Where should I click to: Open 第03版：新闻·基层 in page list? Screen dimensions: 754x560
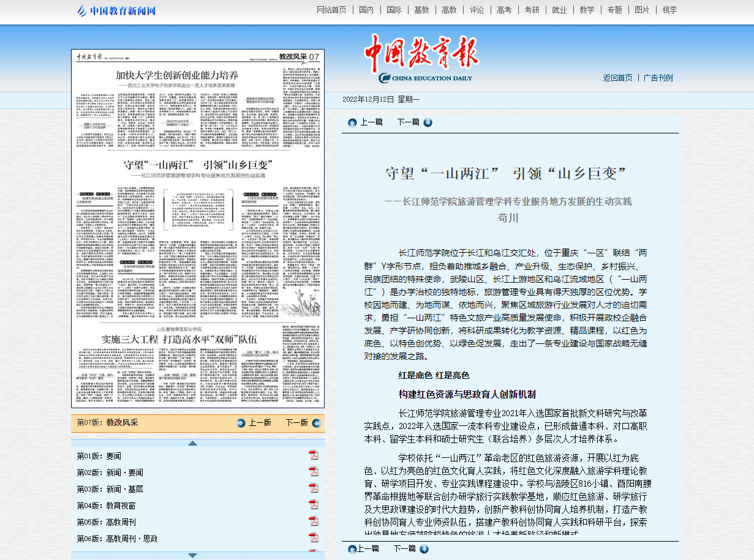click(x=110, y=489)
